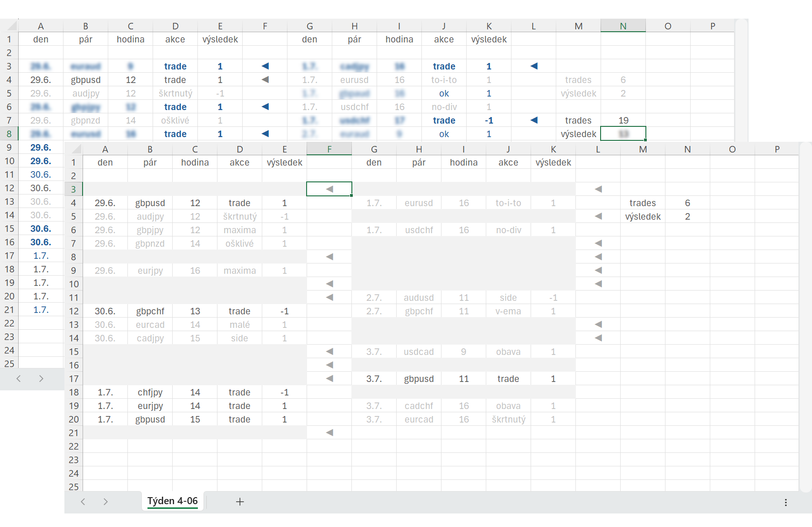The height and width of the screenshot is (527, 812).
Task: Select the triangle marker in front cell F8
Action: pyautogui.click(x=329, y=257)
